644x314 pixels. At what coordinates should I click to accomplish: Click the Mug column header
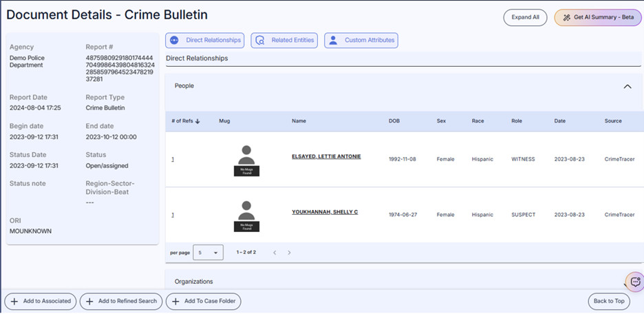224,121
